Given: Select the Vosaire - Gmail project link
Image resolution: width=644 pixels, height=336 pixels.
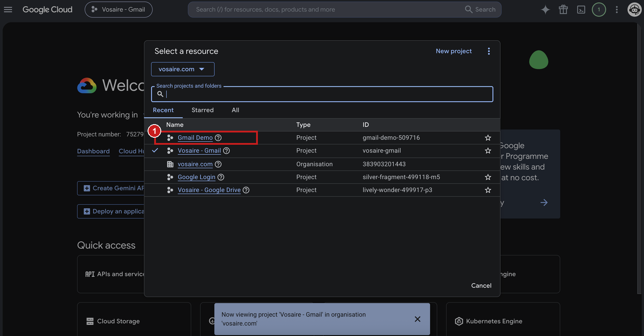Looking at the screenshot, I should pos(199,150).
